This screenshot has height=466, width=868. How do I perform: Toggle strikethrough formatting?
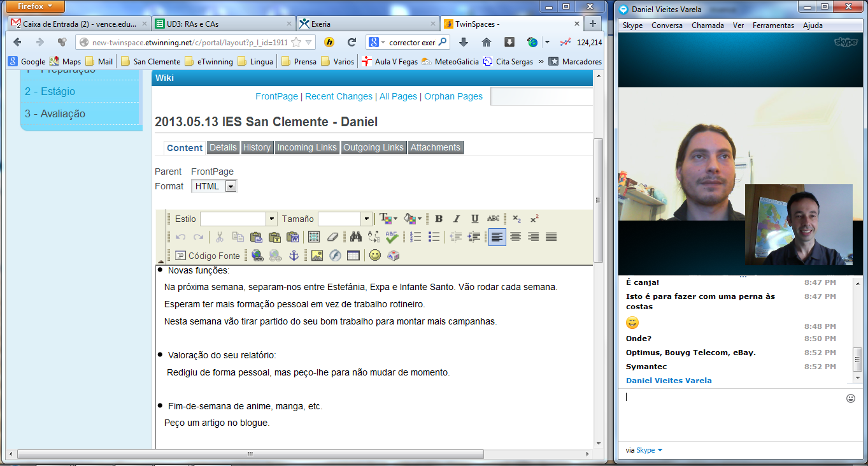pos(494,219)
